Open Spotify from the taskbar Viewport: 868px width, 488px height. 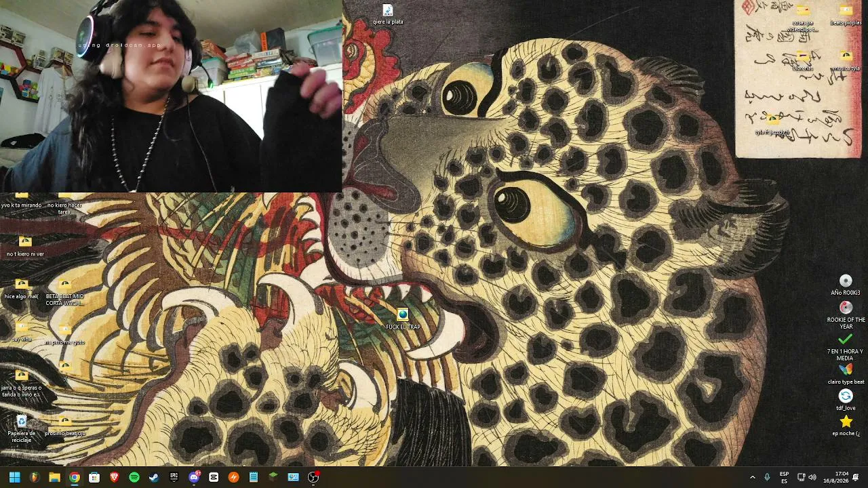134,477
